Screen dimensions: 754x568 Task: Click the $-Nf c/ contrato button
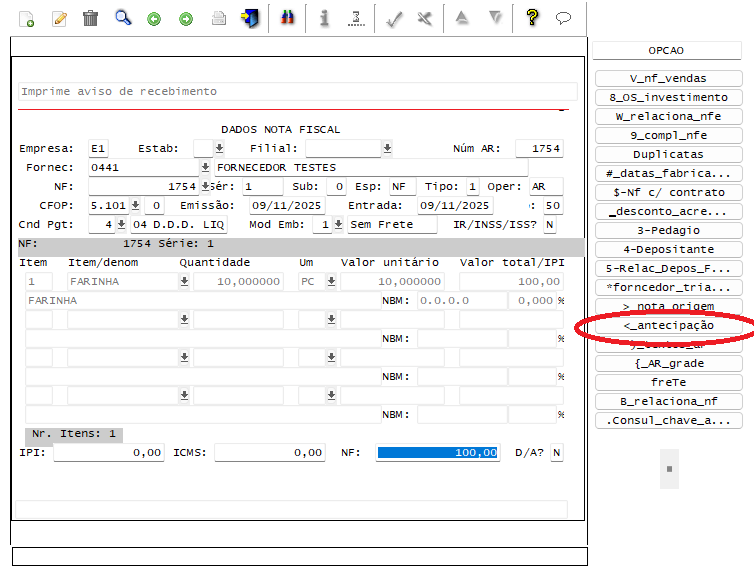point(668,192)
